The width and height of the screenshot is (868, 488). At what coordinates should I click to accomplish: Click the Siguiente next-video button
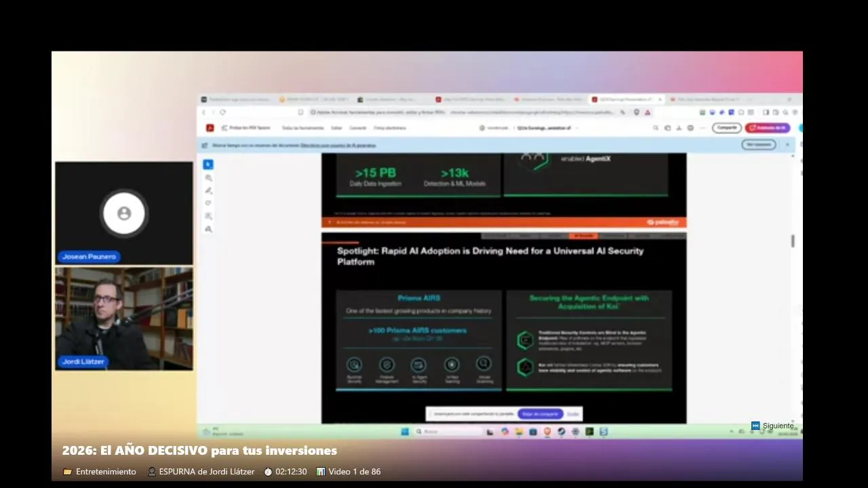pos(772,426)
